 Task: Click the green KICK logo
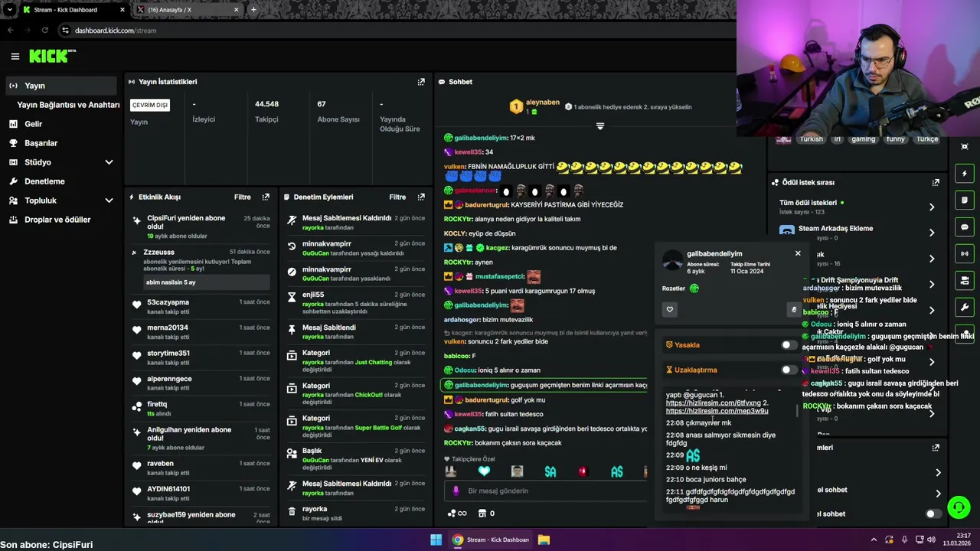(x=52, y=56)
